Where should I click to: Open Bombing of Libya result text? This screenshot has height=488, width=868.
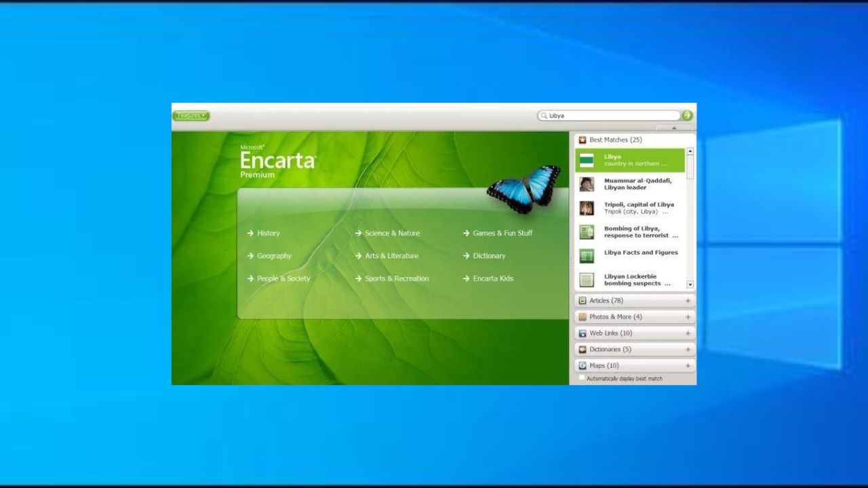(x=641, y=232)
